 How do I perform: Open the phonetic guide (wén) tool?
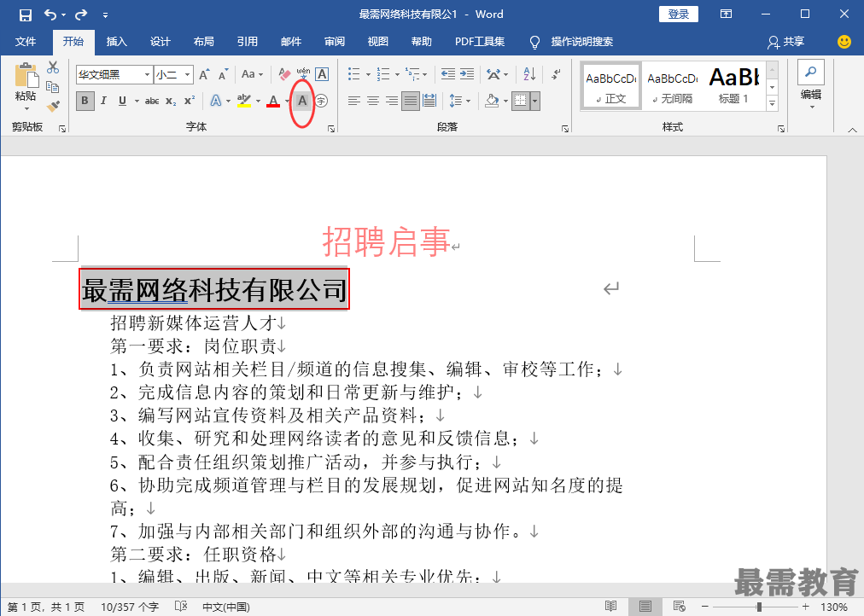click(x=303, y=73)
